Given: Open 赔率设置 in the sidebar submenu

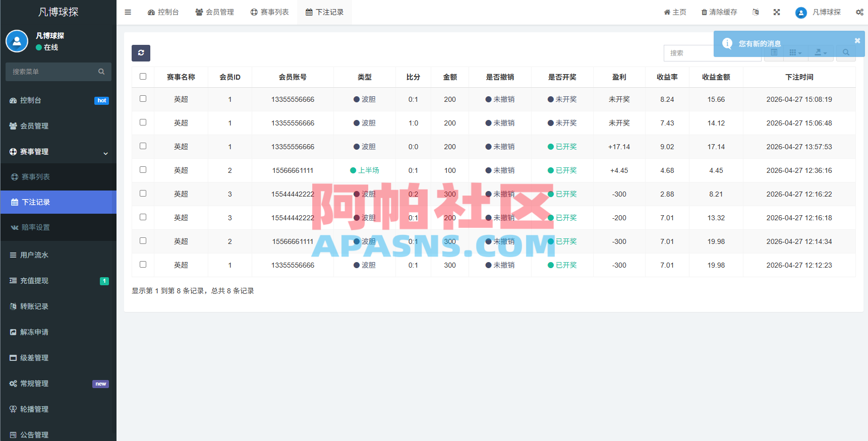Looking at the screenshot, I should pos(59,227).
